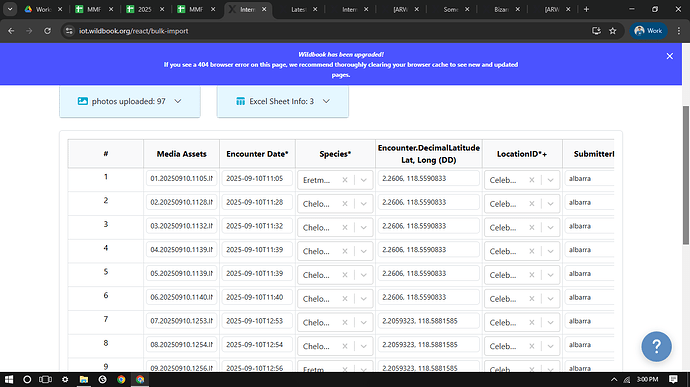The width and height of the screenshot is (690, 387).
Task: Clear LocationID value in row 1
Action: coord(532,180)
